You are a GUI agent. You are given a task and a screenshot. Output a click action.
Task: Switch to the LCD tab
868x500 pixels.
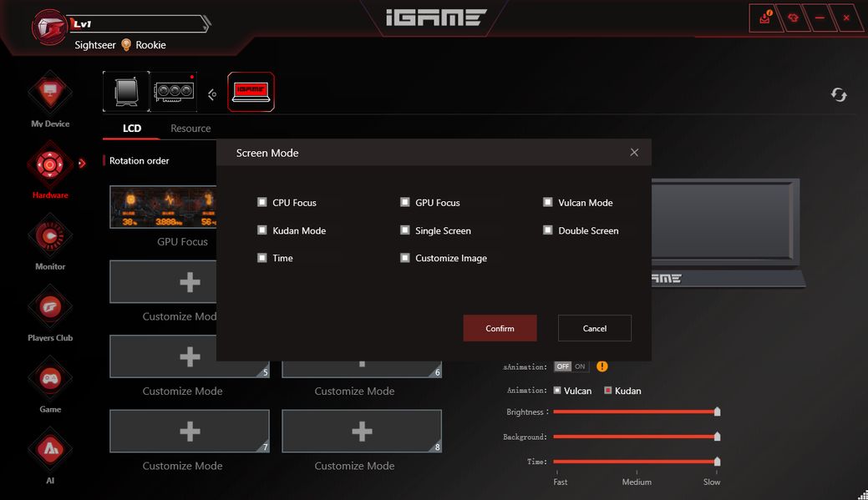tap(132, 129)
